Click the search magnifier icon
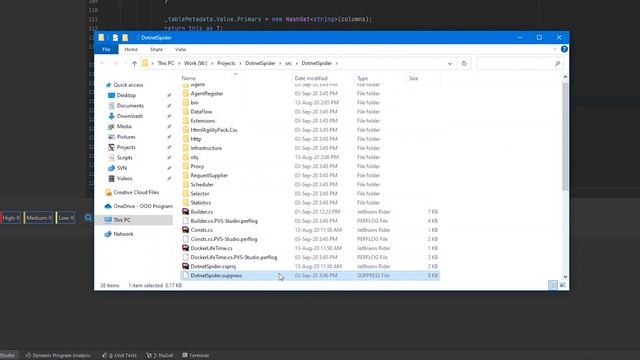This screenshot has width=640, height=360. pos(557,64)
